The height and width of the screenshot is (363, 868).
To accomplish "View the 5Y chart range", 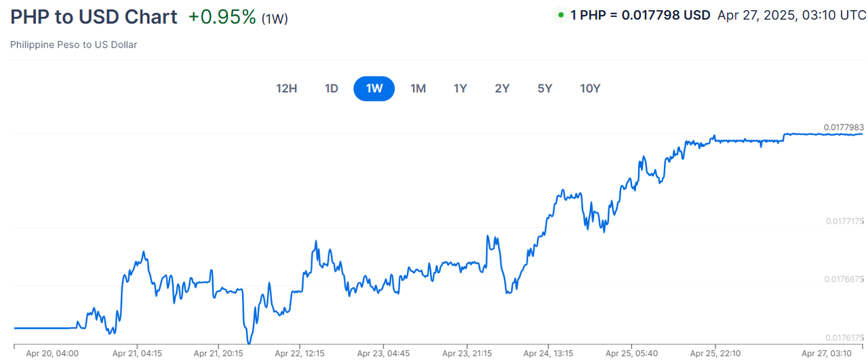I will click(545, 89).
